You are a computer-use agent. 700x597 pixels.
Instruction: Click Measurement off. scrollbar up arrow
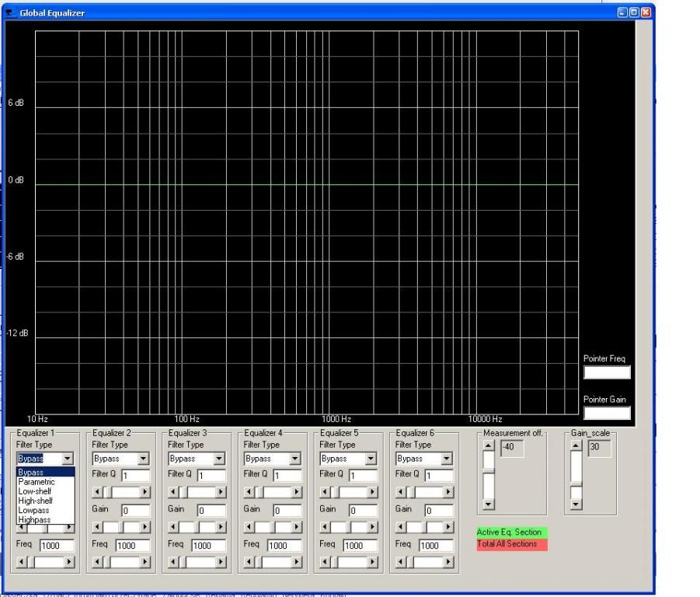(489, 445)
